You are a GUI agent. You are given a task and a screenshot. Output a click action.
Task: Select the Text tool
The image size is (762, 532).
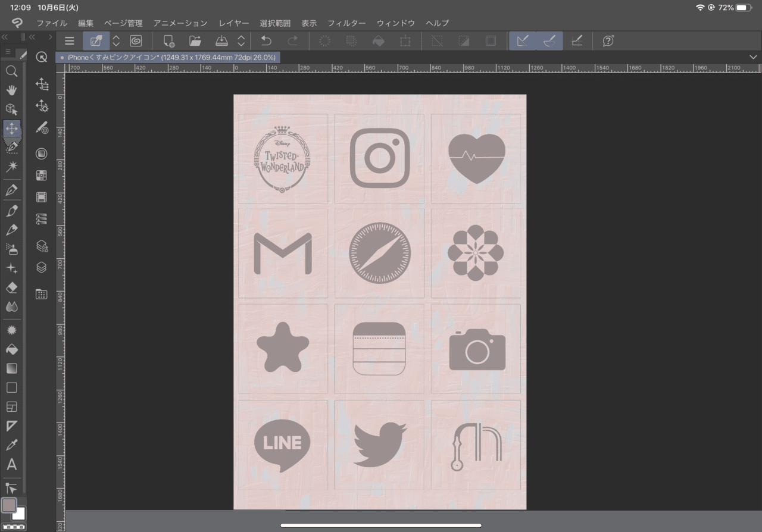coord(11,465)
